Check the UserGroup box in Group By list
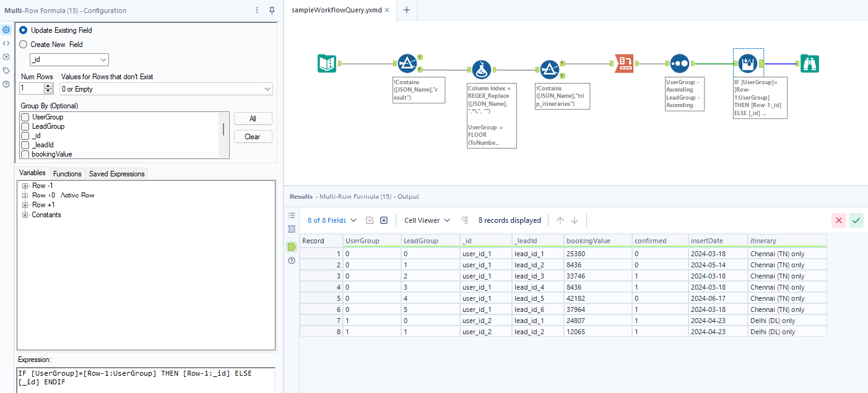 point(25,117)
